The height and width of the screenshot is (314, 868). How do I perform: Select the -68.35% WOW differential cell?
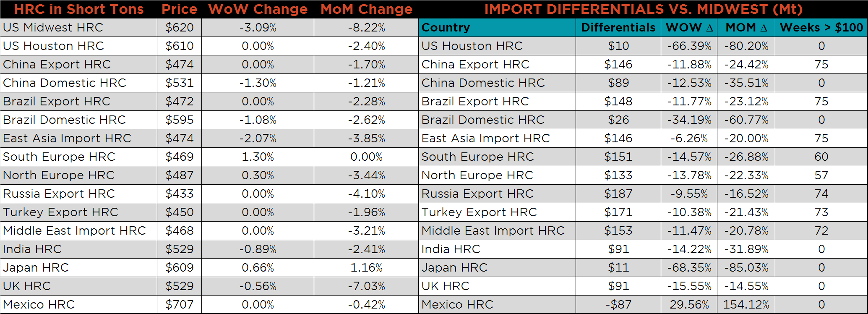[x=689, y=268]
